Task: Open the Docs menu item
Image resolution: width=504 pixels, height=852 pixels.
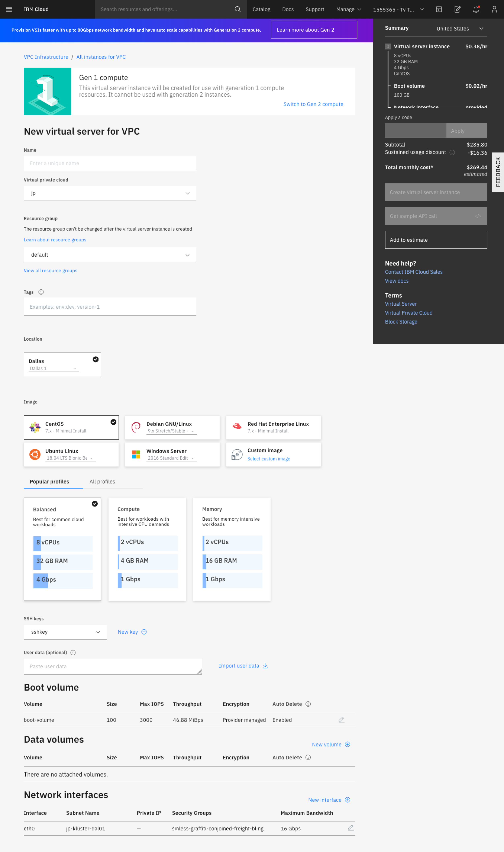Action: [x=288, y=9]
